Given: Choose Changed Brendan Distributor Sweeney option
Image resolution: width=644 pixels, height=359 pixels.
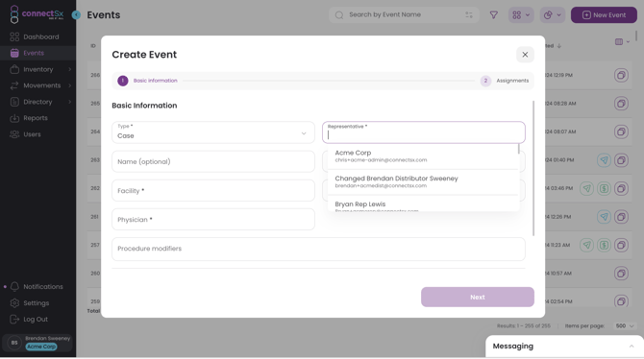Looking at the screenshot, I should pyautogui.click(x=423, y=181).
